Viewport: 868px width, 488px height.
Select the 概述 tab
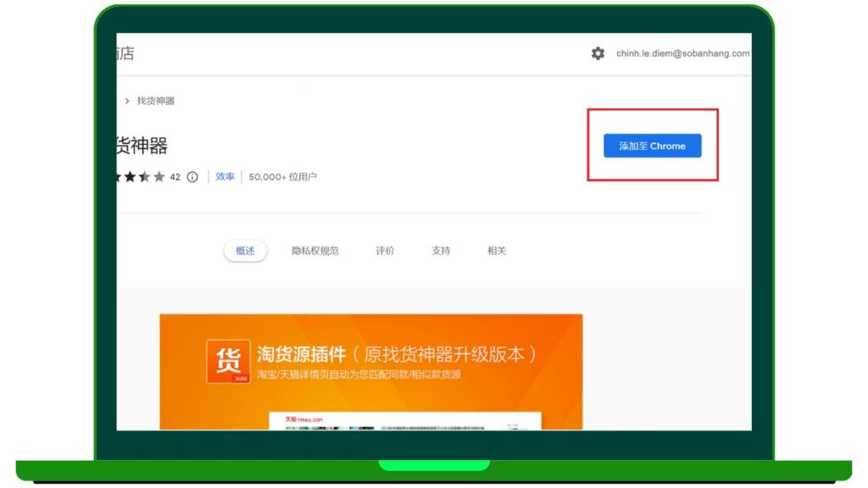pyautogui.click(x=245, y=251)
